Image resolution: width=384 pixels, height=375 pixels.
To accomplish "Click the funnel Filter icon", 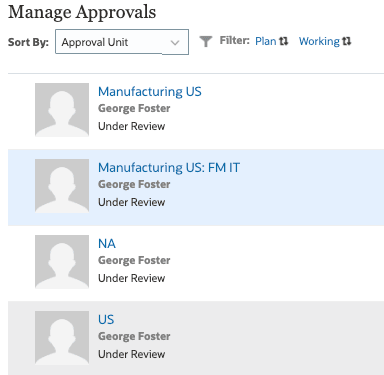I will pos(206,42).
